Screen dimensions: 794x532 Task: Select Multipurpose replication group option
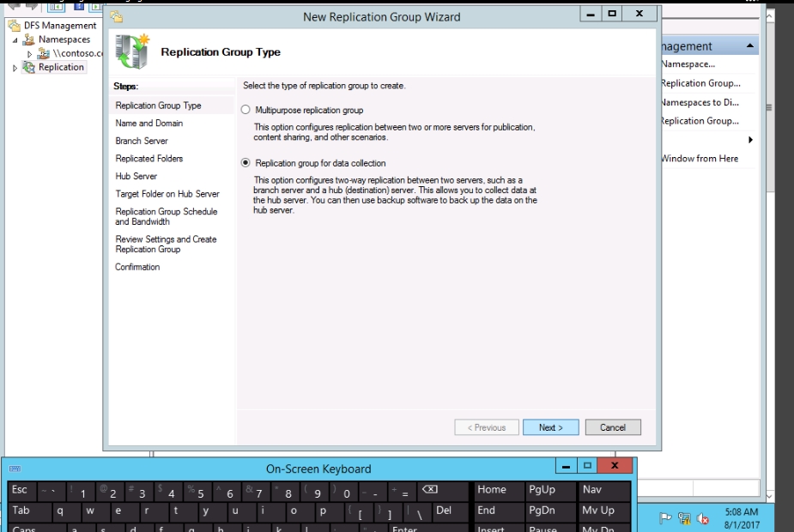point(246,110)
